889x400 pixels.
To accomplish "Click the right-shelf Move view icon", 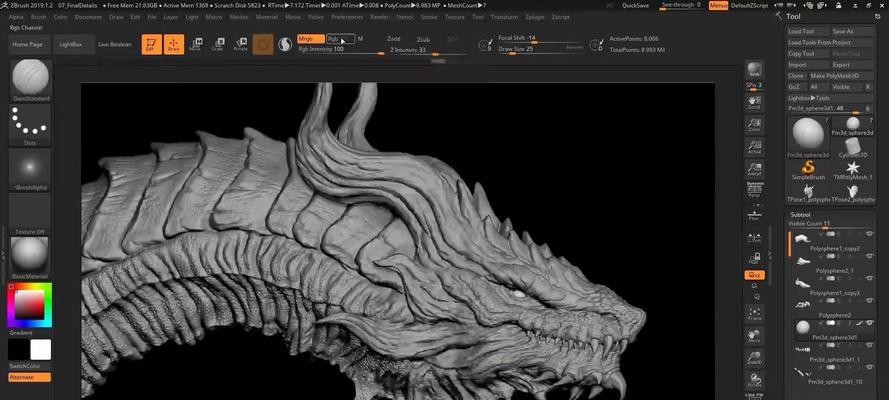I will tap(754, 336).
